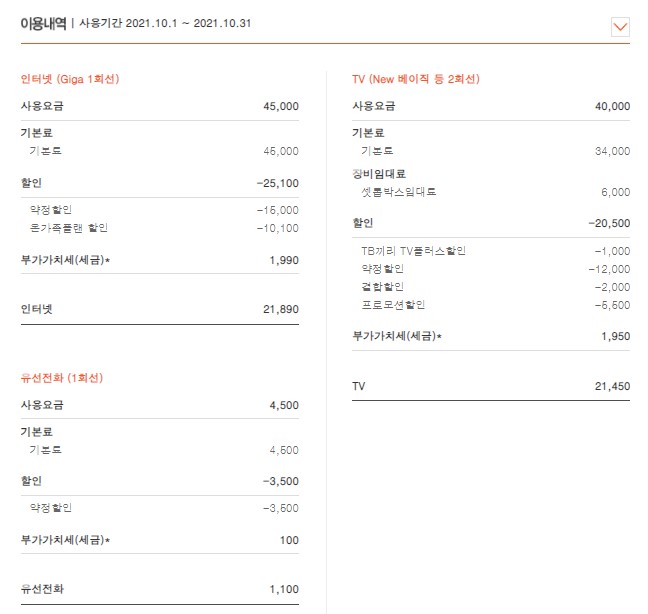The width and height of the screenshot is (648, 614).
Task: Click the 온가족플랜 할인 row label
Action: 68,228
